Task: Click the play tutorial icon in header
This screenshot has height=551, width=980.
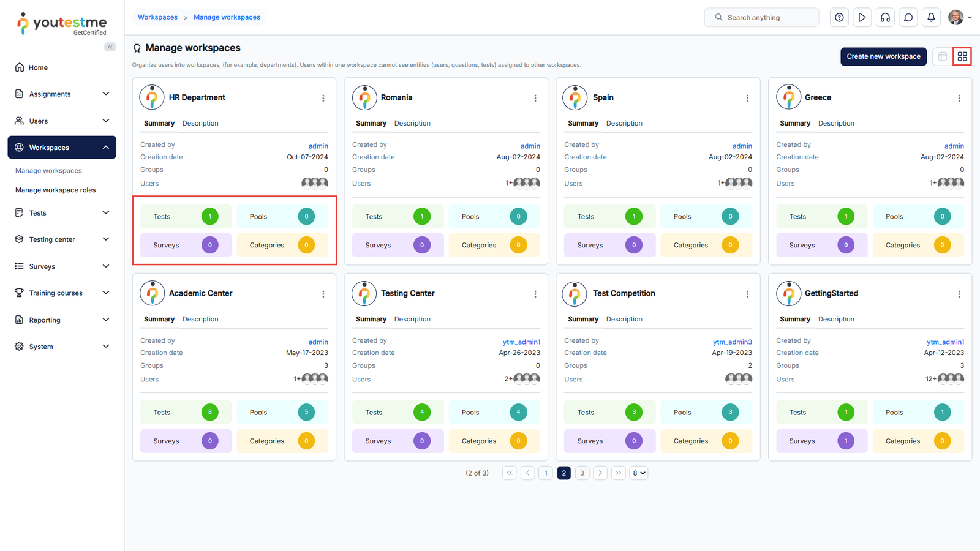Action: coord(862,18)
